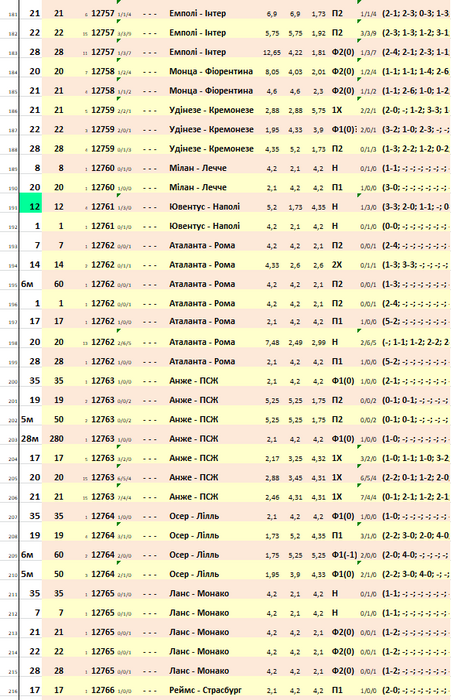Click the '4,32' coefficient cell

[x=318, y=458]
